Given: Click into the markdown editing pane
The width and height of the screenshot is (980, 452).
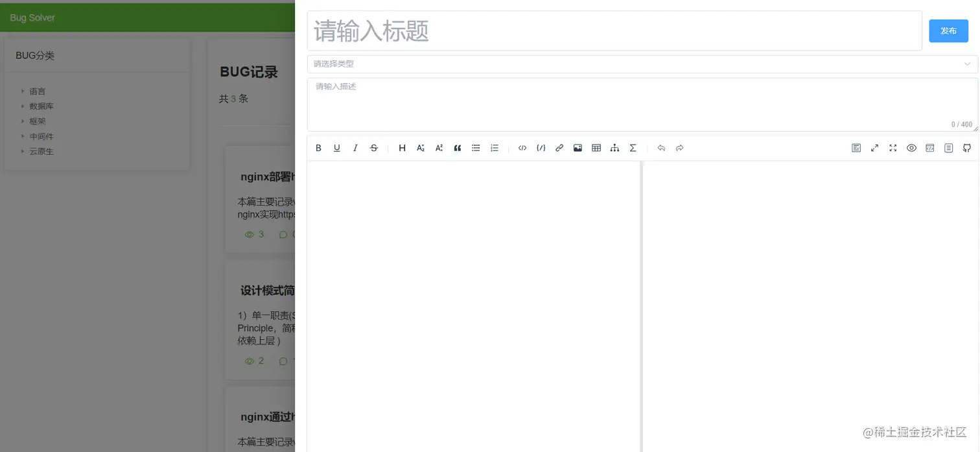Looking at the screenshot, I should pyautogui.click(x=473, y=306).
